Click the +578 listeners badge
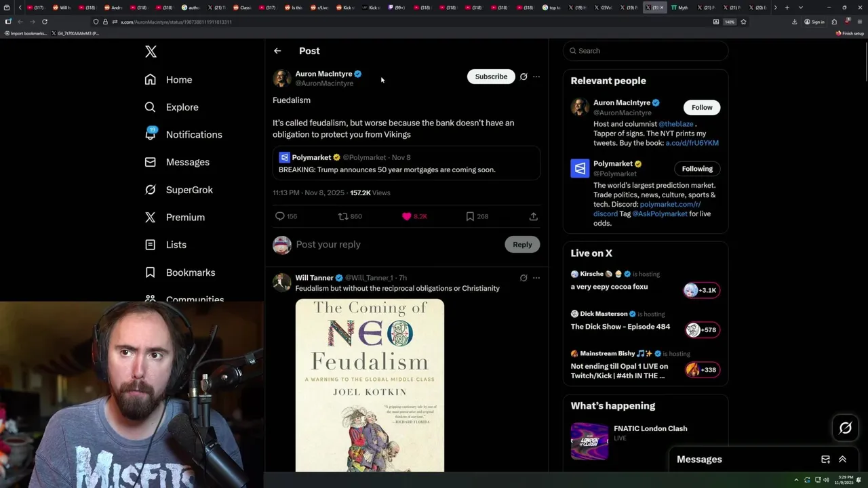The height and width of the screenshot is (488, 868). click(701, 330)
